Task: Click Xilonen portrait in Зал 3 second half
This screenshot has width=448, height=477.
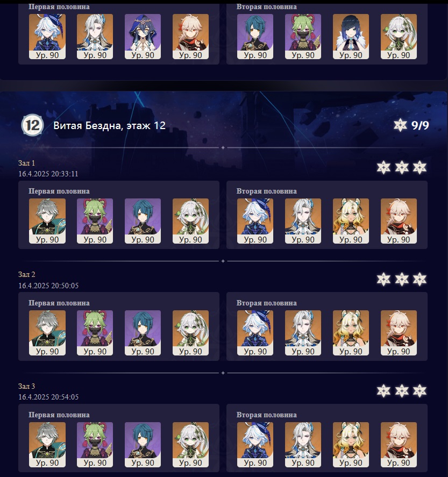Action: point(351,444)
